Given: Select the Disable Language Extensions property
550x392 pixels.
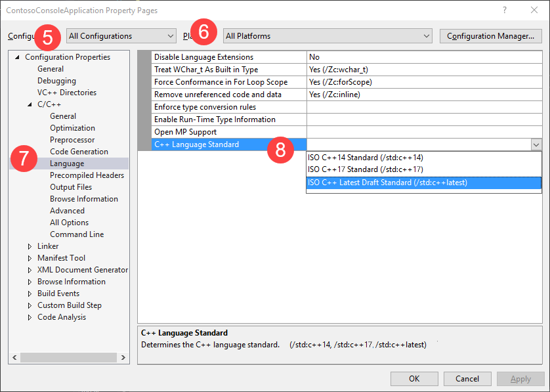Looking at the screenshot, I should (x=229, y=57).
